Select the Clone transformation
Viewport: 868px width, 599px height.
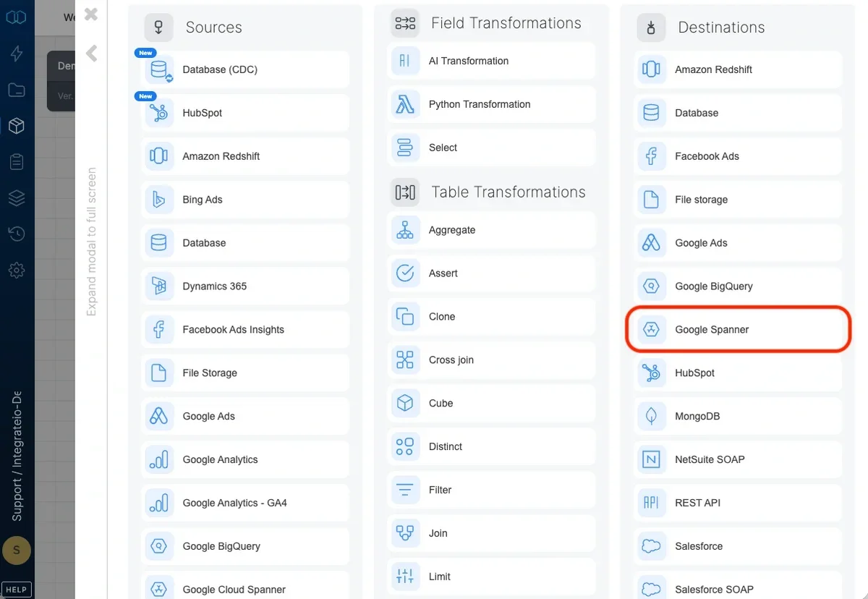tap(491, 317)
